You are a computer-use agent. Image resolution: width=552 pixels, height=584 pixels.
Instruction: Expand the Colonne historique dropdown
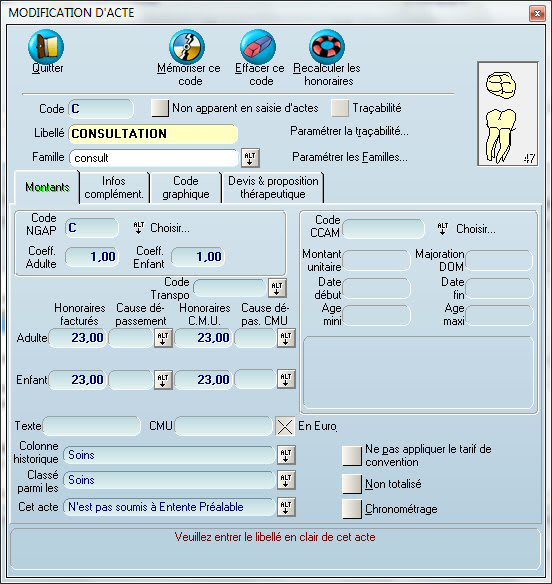pos(286,455)
